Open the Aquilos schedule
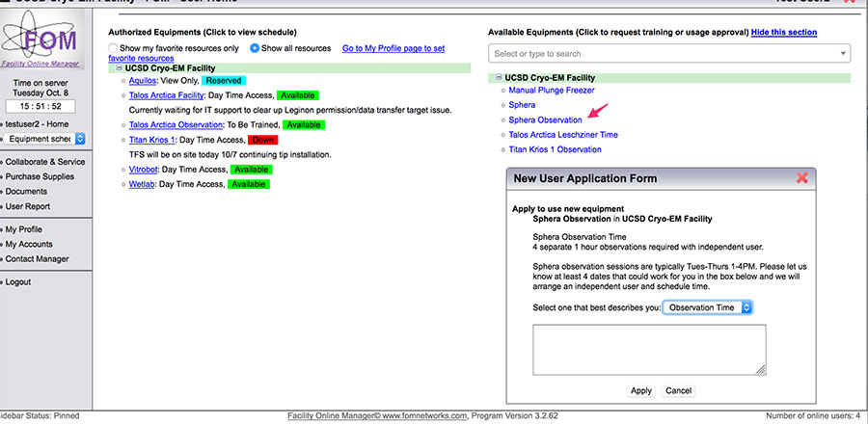The width and height of the screenshot is (868, 424). click(x=143, y=81)
